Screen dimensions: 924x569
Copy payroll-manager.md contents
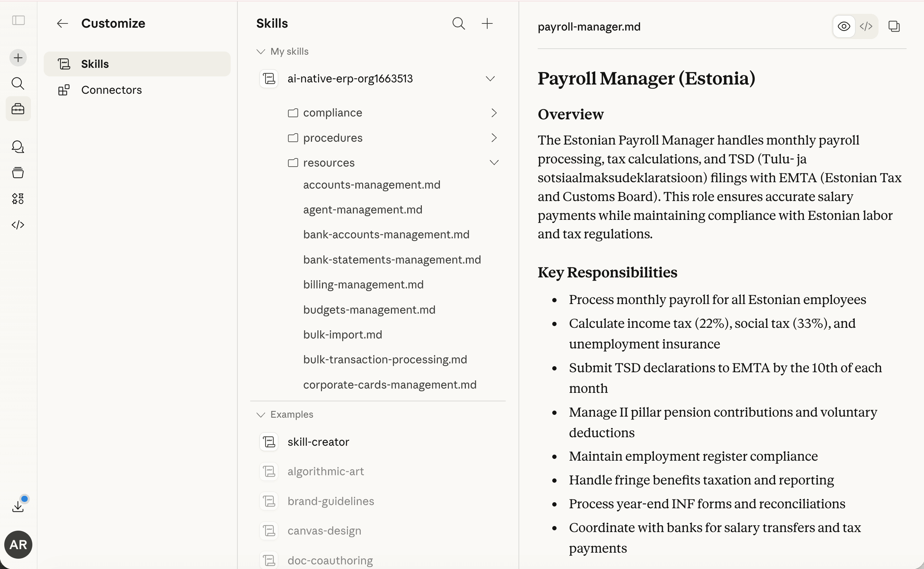coord(894,26)
